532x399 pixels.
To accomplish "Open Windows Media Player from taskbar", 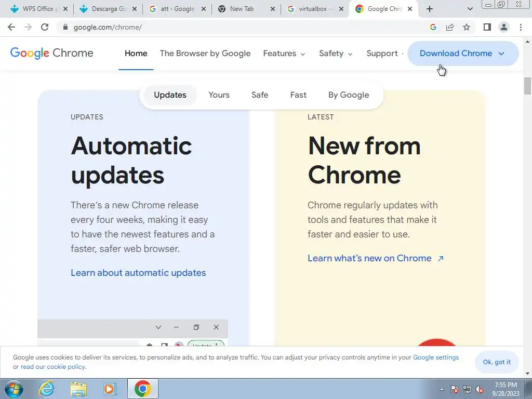I will tap(110, 389).
